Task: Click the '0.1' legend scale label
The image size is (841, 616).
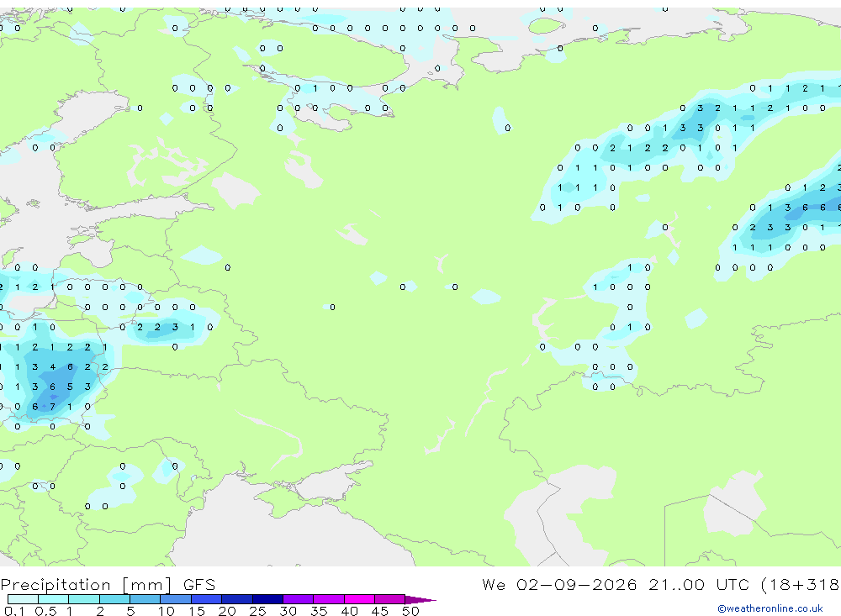Action: click(x=14, y=611)
